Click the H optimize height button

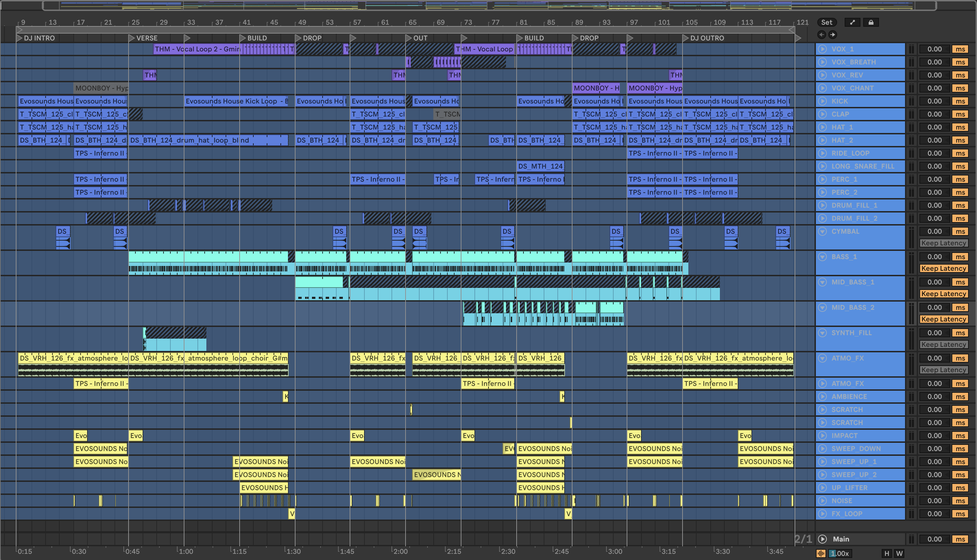pos(886,553)
